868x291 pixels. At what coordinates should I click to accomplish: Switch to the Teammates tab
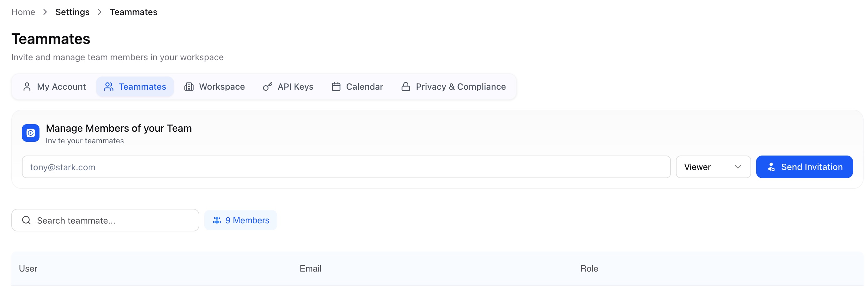(x=135, y=87)
